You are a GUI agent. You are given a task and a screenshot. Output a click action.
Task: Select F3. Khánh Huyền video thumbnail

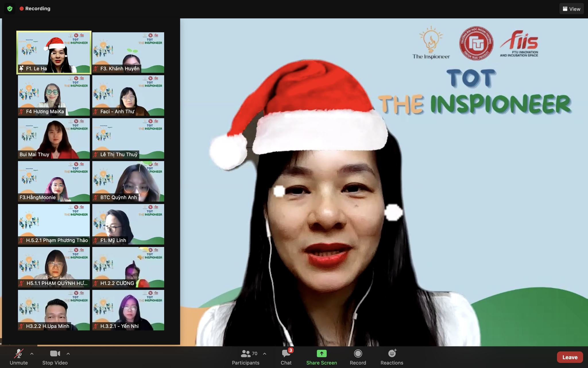[x=128, y=52]
